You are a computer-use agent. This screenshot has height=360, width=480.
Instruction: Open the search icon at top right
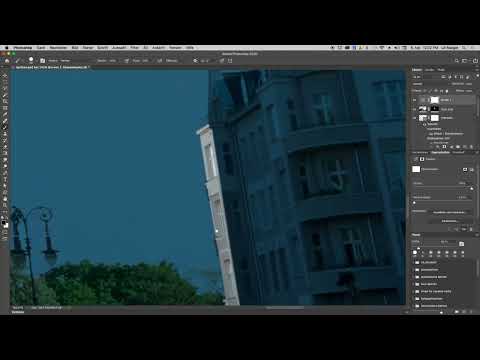pyautogui.click(x=457, y=61)
